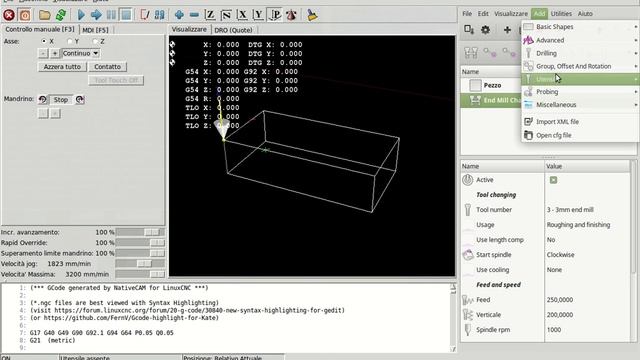640x360 pixels.
Task: Click the jog plus button
Action: click(54, 53)
